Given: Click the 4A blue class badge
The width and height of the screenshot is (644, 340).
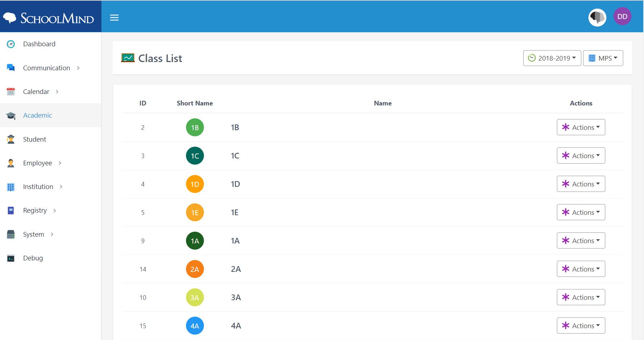Looking at the screenshot, I should pyautogui.click(x=195, y=326).
